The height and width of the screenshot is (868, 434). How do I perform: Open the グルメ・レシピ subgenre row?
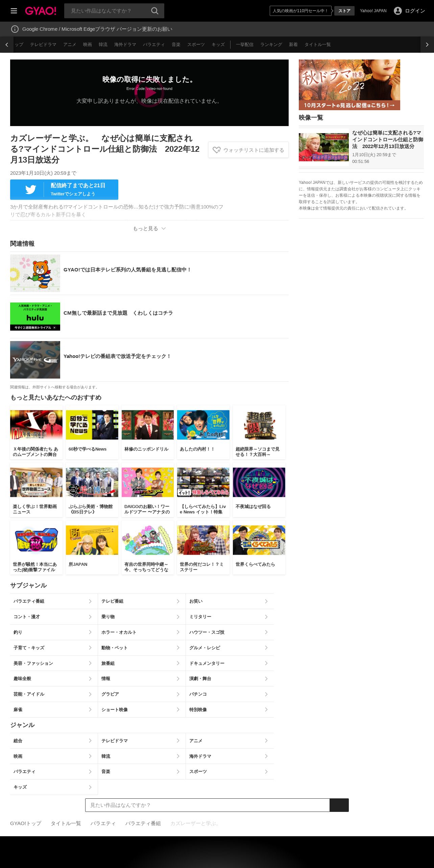(x=230, y=648)
